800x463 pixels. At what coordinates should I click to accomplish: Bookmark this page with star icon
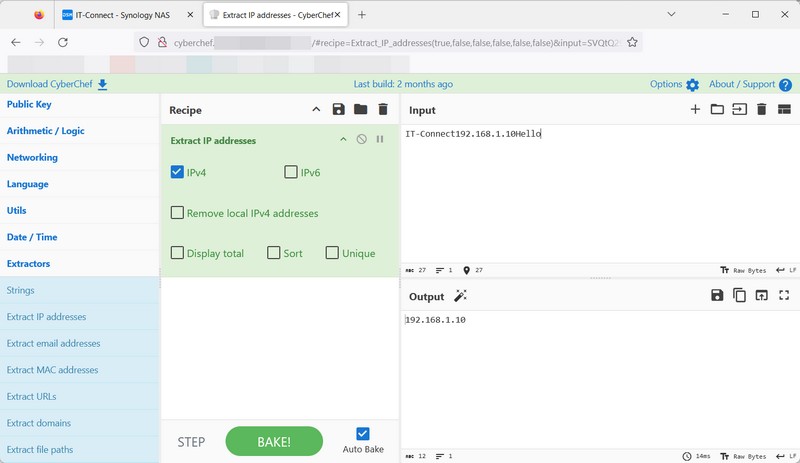pyautogui.click(x=632, y=42)
